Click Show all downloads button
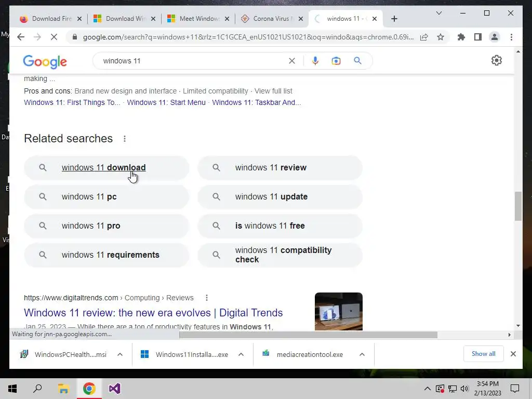 (484, 354)
